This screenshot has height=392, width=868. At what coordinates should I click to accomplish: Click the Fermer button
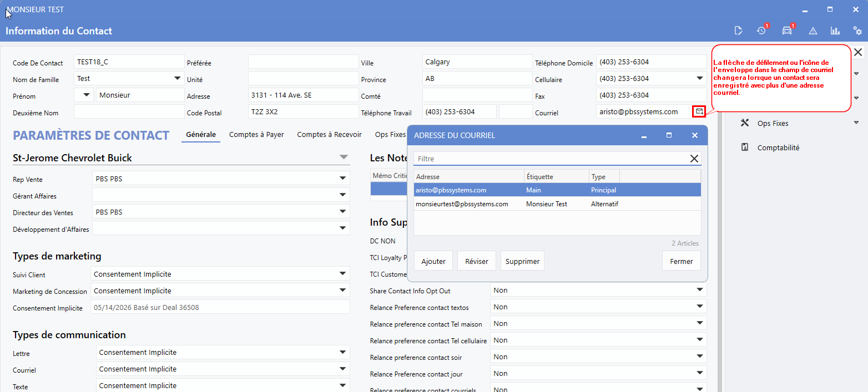[x=682, y=261]
